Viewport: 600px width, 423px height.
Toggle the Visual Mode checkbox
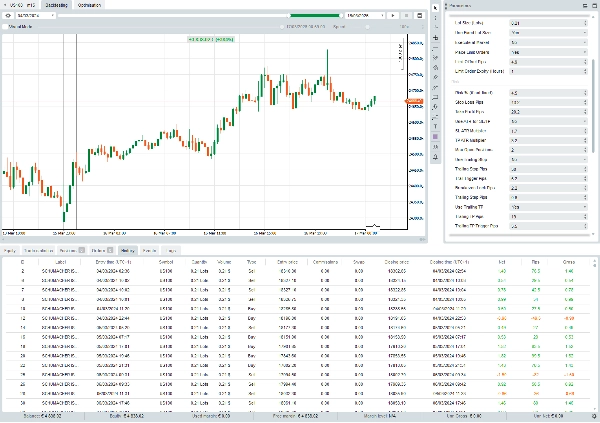[7, 27]
